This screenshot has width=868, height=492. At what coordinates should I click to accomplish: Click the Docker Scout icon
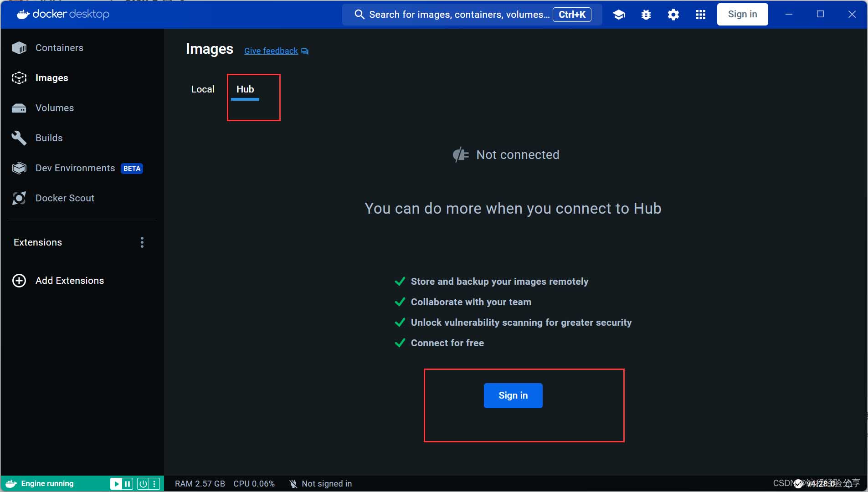[19, 198]
